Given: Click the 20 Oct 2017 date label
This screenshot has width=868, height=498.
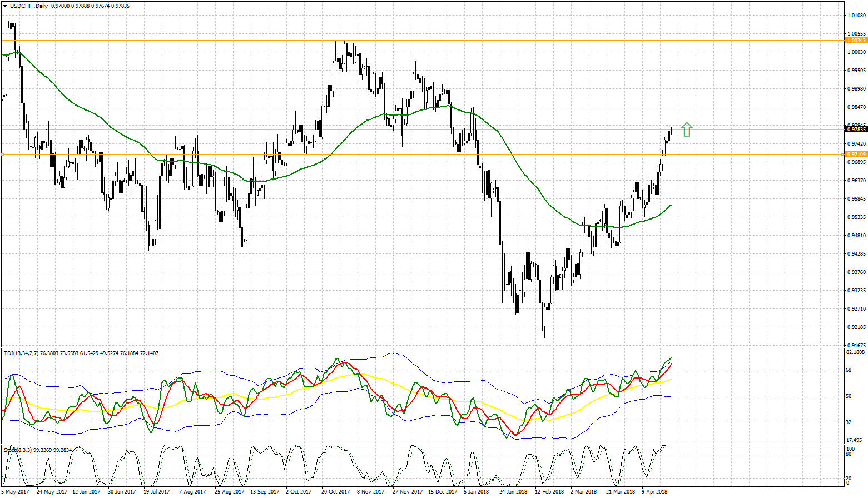Looking at the screenshot, I should [335, 492].
